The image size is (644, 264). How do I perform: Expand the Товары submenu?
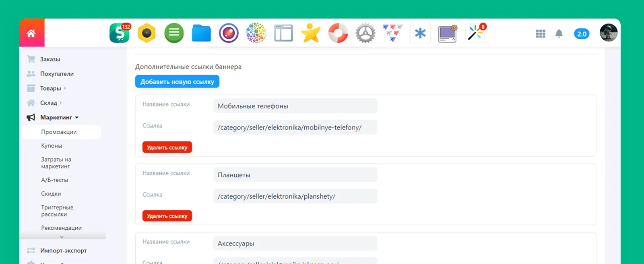[x=51, y=88]
